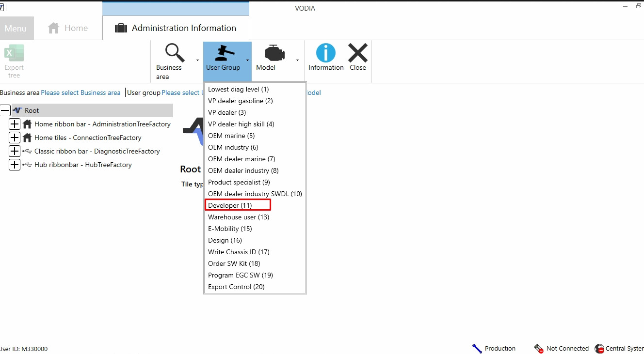The image size is (644, 354).
Task: Select Home tiles - ConnectionTreeFactory label
Action: pos(88,138)
